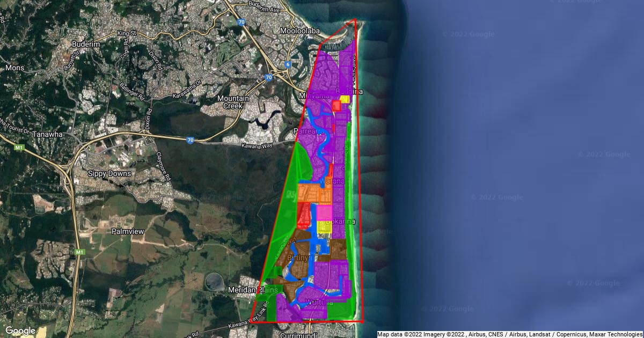The height and width of the screenshot is (338, 644).
Task: Click the circular reservoir near Meridan Plains
Action: (x=215, y=281)
